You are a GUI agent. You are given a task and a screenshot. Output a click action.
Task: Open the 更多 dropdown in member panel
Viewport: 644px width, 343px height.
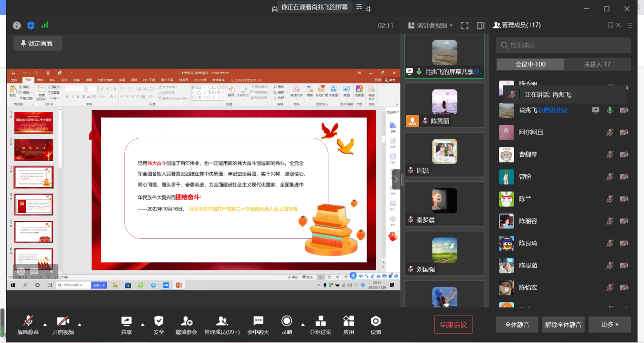coord(609,325)
